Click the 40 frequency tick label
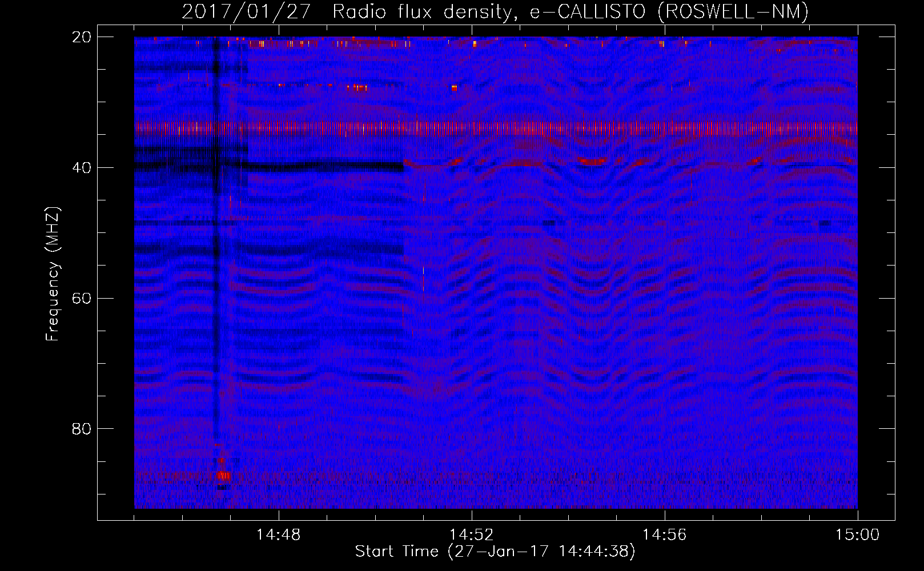 coord(82,168)
